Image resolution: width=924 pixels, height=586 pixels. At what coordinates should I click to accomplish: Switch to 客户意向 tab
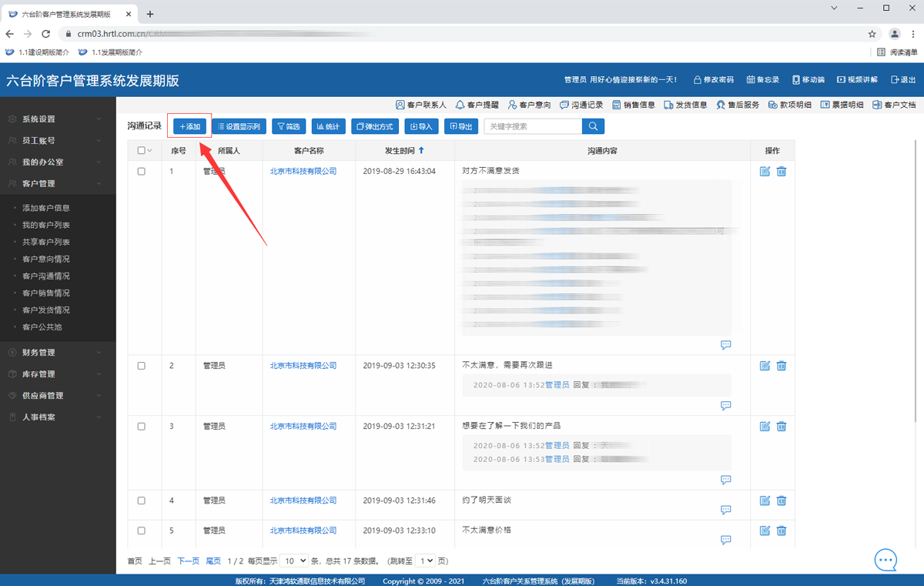point(530,105)
